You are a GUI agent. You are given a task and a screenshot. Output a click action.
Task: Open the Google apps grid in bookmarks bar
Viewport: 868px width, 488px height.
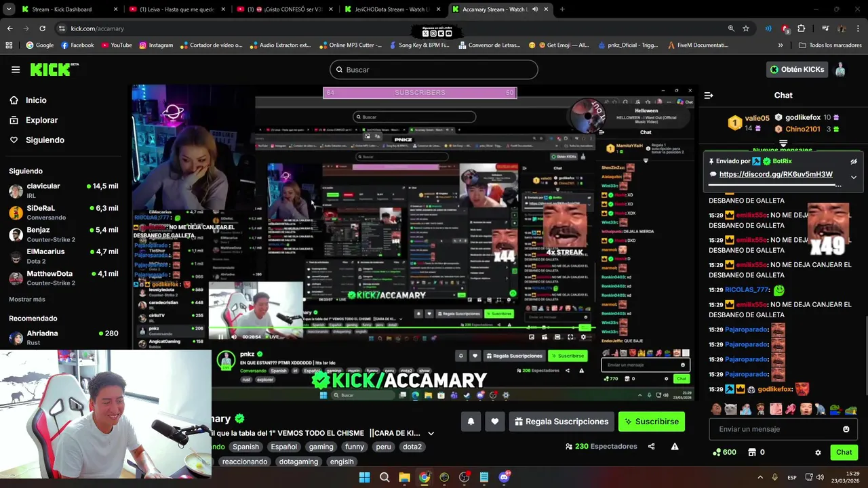[x=9, y=45]
